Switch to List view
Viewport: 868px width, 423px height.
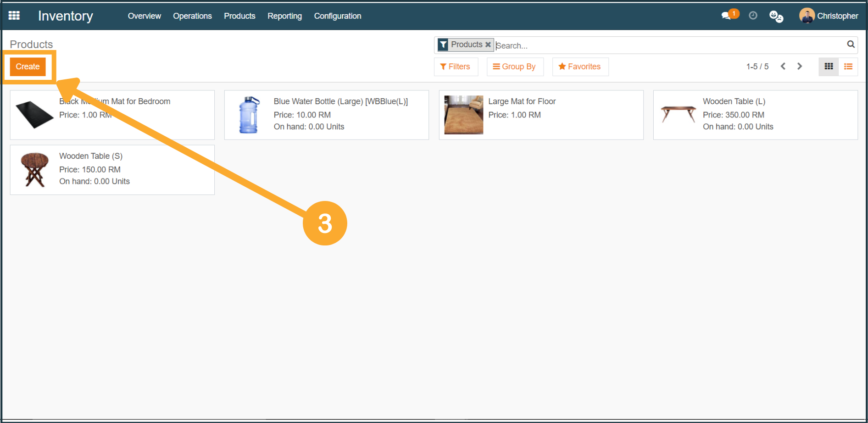[848, 67]
